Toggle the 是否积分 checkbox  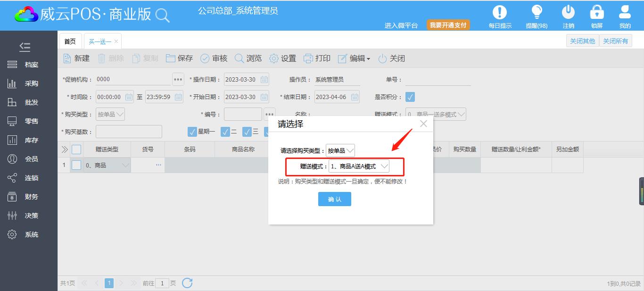click(x=410, y=97)
